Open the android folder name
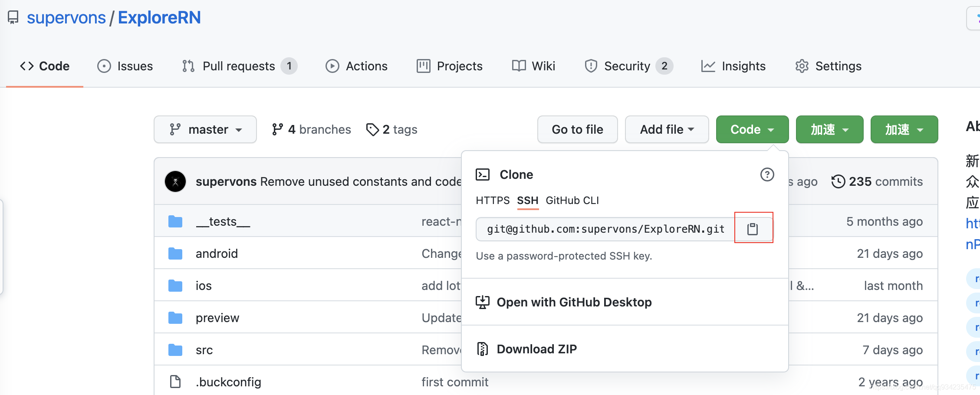Image resolution: width=980 pixels, height=395 pixels. [217, 253]
